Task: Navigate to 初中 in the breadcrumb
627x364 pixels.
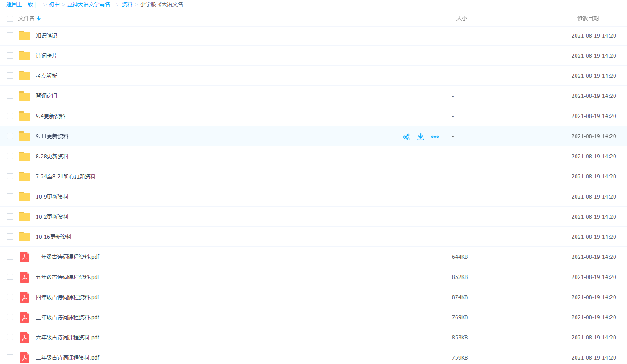Action: 54,4
